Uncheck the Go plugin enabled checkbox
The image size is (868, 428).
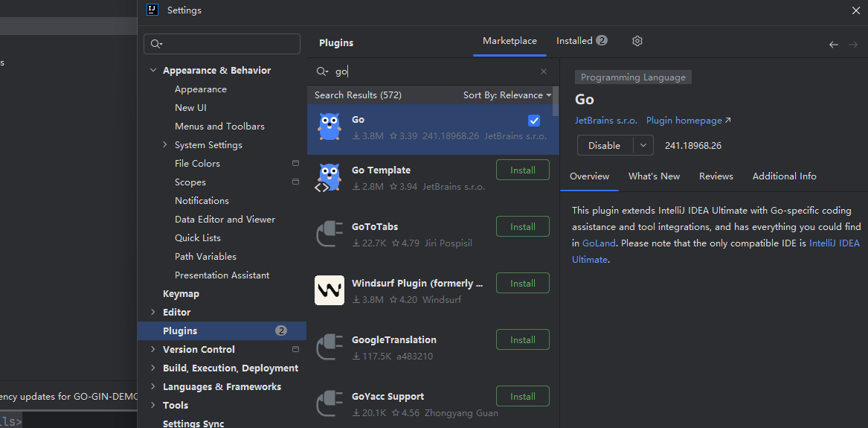click(534, 120)
